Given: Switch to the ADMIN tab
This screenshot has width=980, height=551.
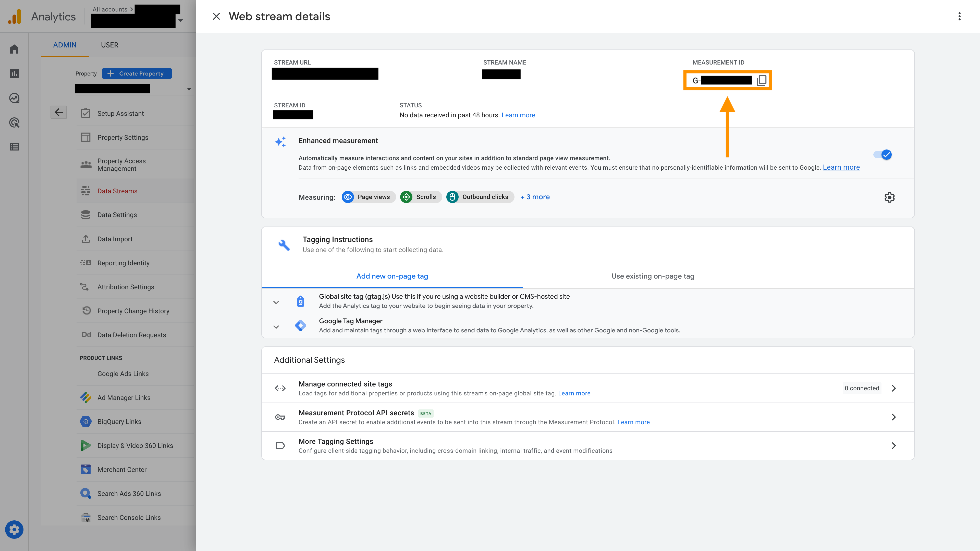Looking at the screenshot, I should click(x=65, y=45).
